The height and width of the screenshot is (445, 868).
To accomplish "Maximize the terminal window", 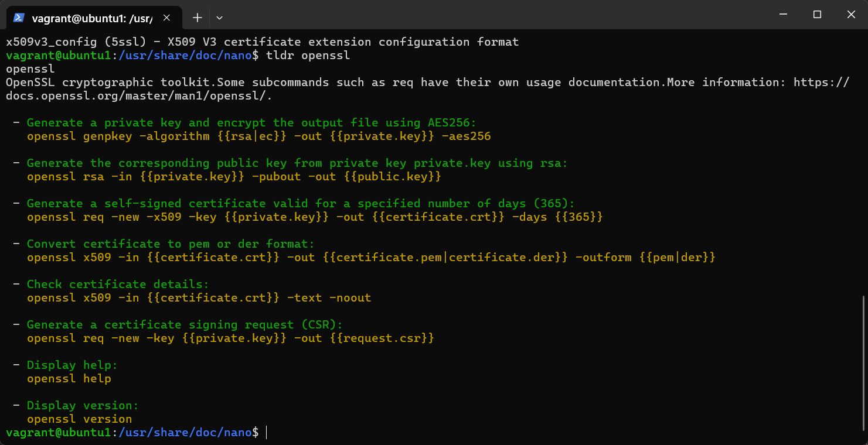I will pos(817,15).
